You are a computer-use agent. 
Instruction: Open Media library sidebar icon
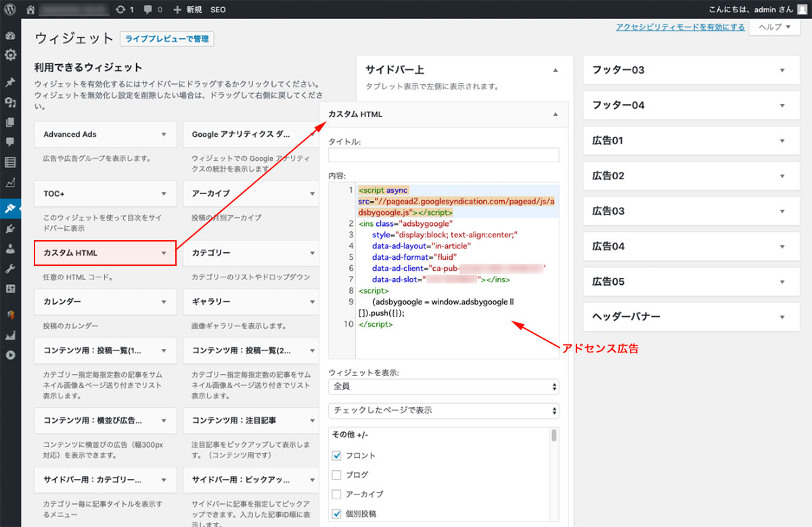(x=10, y=103)
